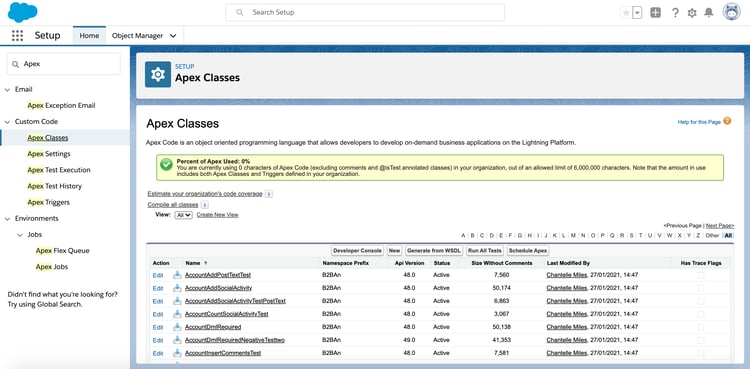Image resolution: width=750 pixels, height=369 pixels.
Task: Click the New button
Action: pyautogui.click(x=395, y=250)
